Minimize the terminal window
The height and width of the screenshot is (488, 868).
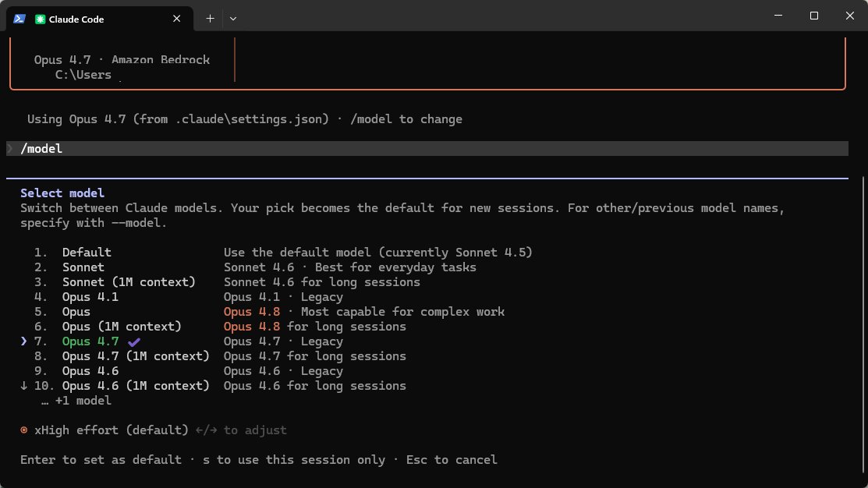click(x=778, y=16)
